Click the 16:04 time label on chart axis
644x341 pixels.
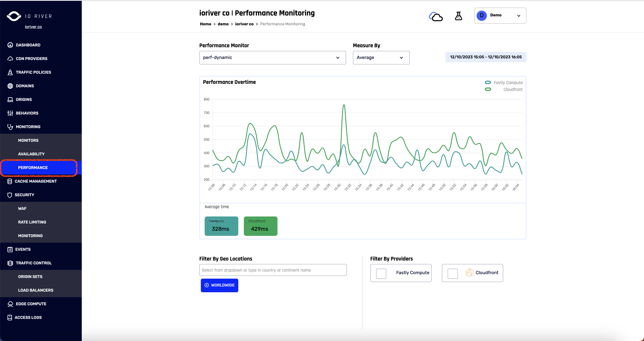coord(516,187)
